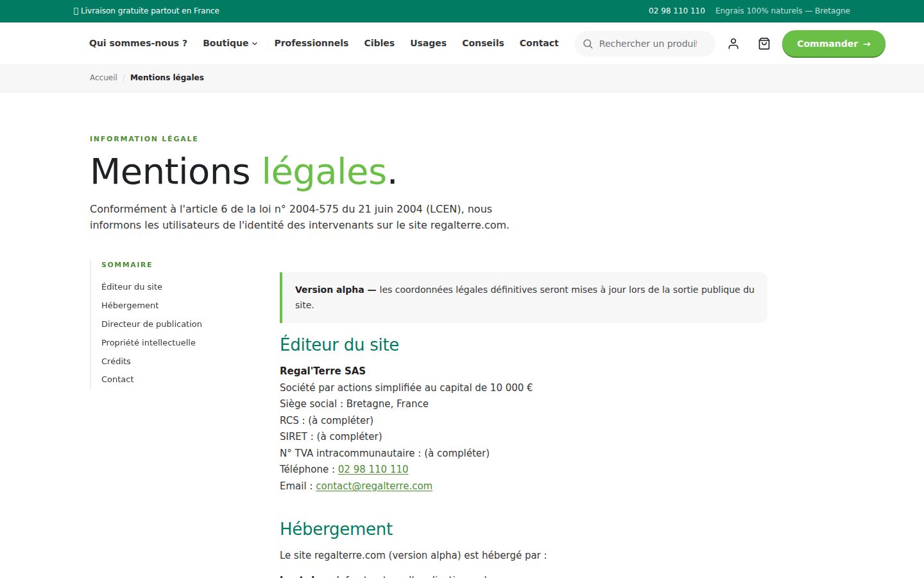Focus the Rechercher un produit search field

coord(645,44)
